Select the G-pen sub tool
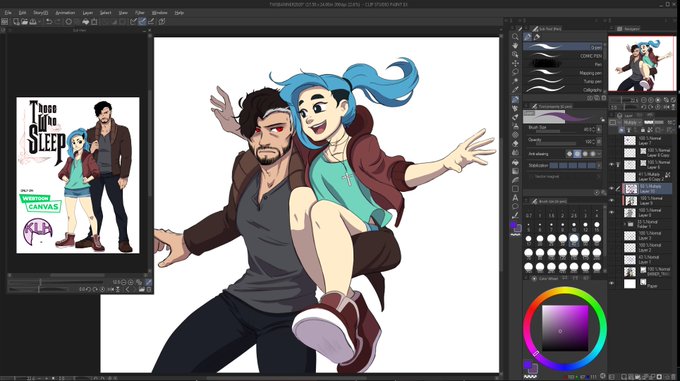The width and height of the screenshot is (680, 381). [x=563, y=47]
